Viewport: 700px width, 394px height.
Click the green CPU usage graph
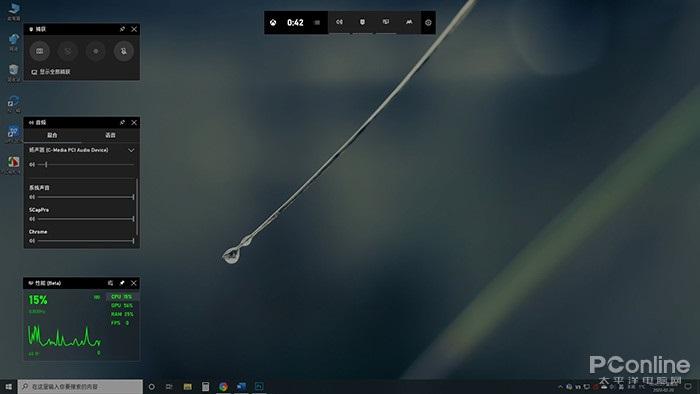64,336
